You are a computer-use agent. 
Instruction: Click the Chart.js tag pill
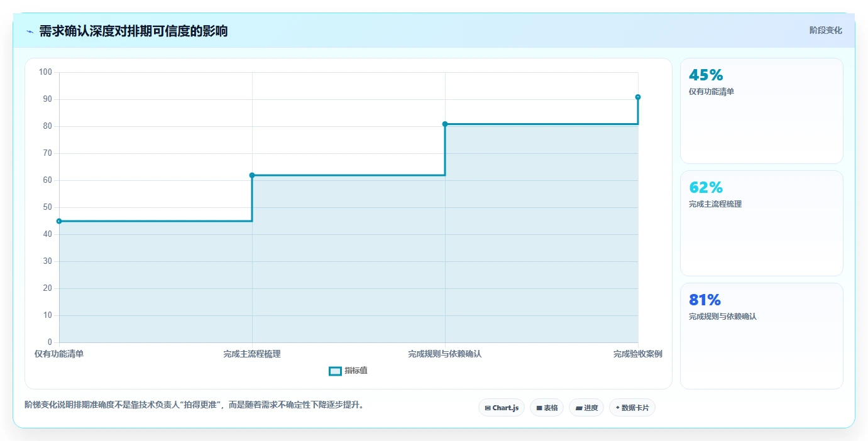coord(502,408)
